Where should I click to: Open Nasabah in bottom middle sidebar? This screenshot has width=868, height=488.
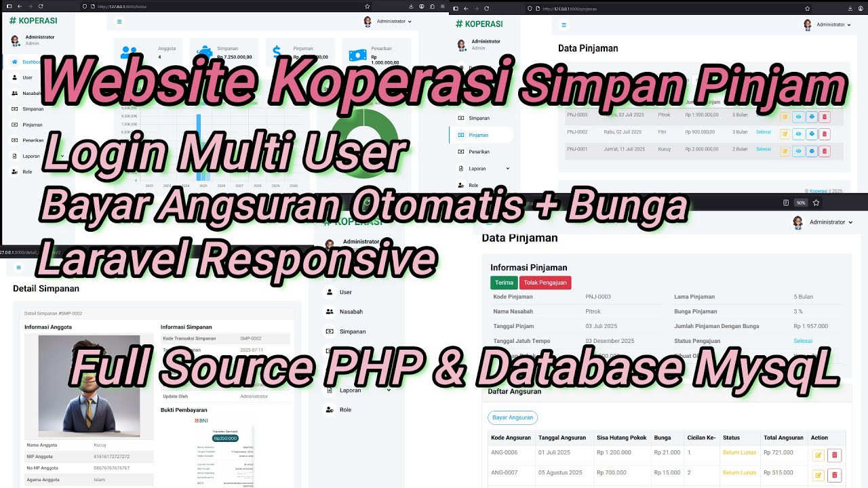point(344,312)
